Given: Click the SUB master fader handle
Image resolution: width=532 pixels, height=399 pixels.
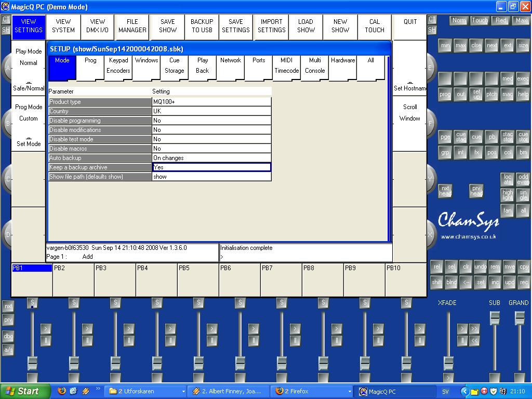Looking at the screenshot, I should click(495, 318).
